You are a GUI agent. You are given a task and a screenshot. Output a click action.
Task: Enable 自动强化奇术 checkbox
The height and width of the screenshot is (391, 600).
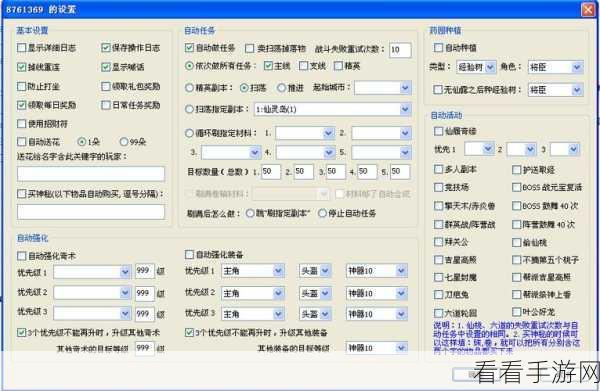pos(22,256)
